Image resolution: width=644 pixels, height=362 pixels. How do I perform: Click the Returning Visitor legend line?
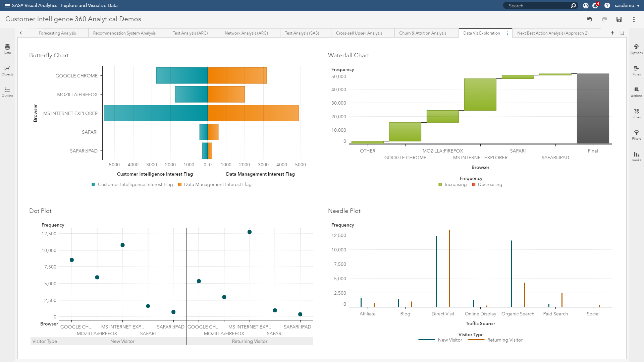click(x=476, y=340)
